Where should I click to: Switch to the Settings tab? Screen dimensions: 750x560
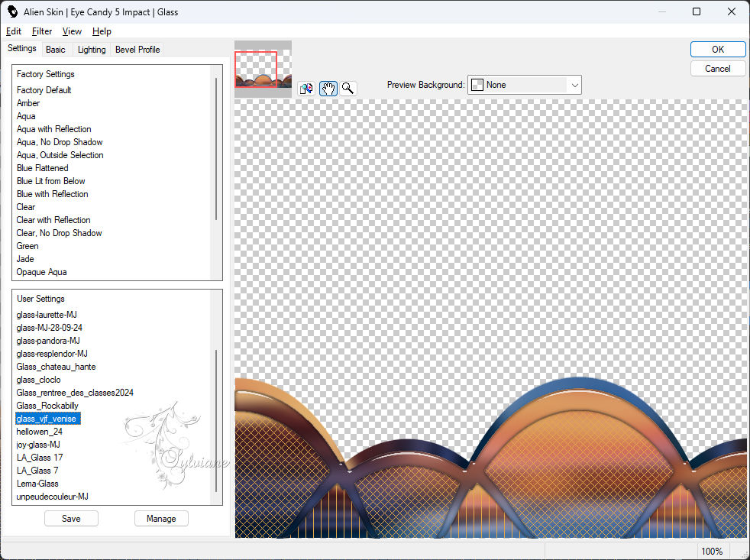pos(21,48)
